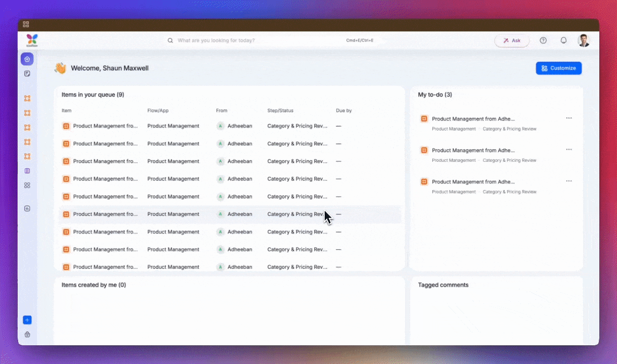
Task: Expand options for the second to-do item
Action: (569, 150)
